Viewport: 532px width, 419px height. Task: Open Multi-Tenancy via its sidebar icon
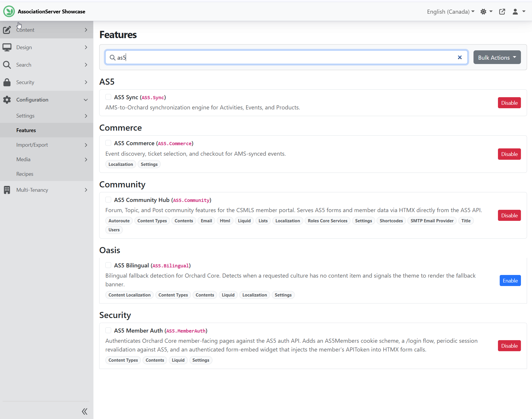pos(7,190)
